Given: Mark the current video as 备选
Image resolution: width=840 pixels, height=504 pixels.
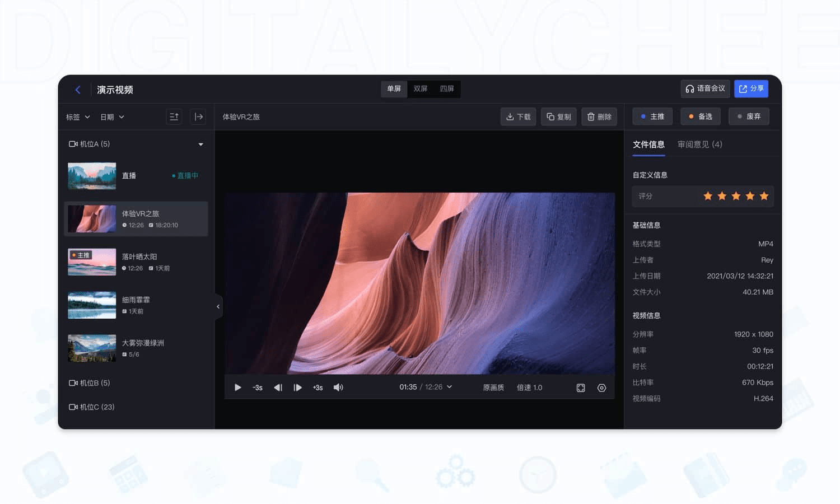Looking at the screenshot, I should (x=700, y=116).
